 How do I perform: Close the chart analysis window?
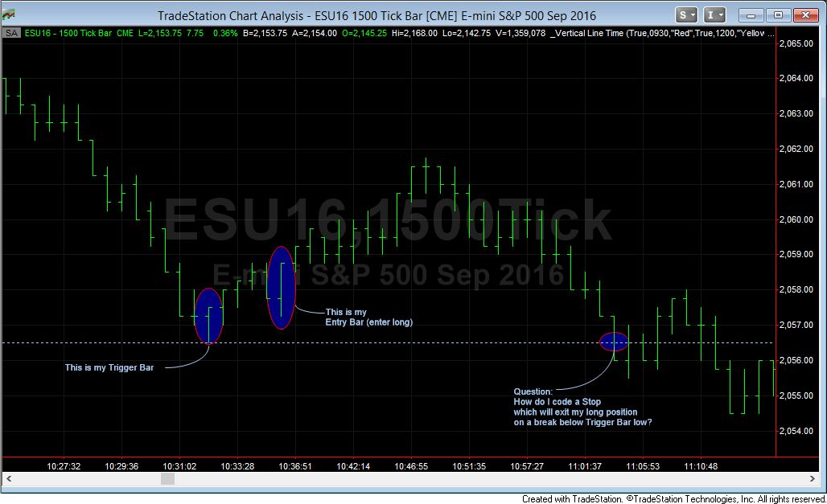(x=805, y=15)
